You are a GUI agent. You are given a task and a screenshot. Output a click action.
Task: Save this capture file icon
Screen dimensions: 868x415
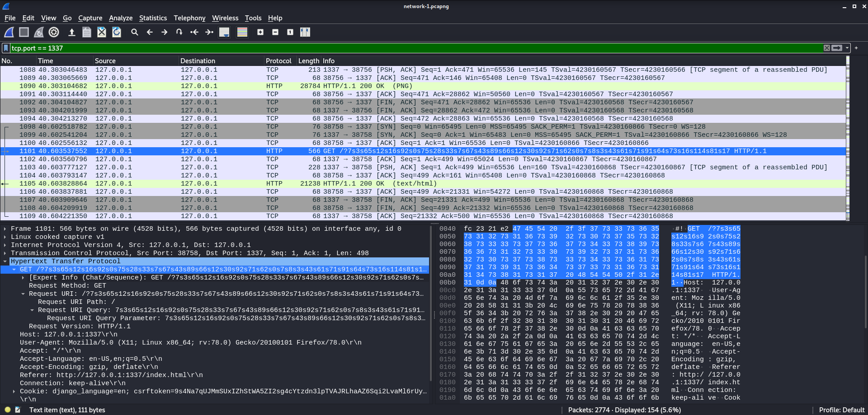pos(86,32)
